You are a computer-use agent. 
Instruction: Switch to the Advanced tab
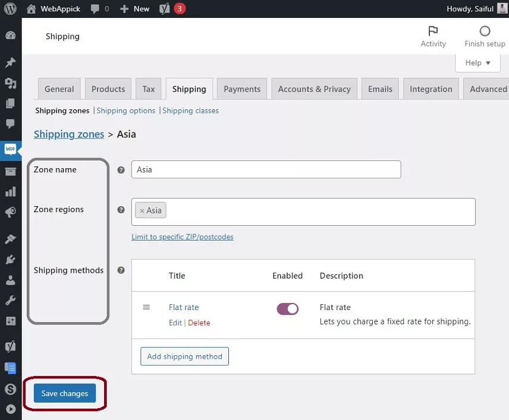(x=486, y=89)
